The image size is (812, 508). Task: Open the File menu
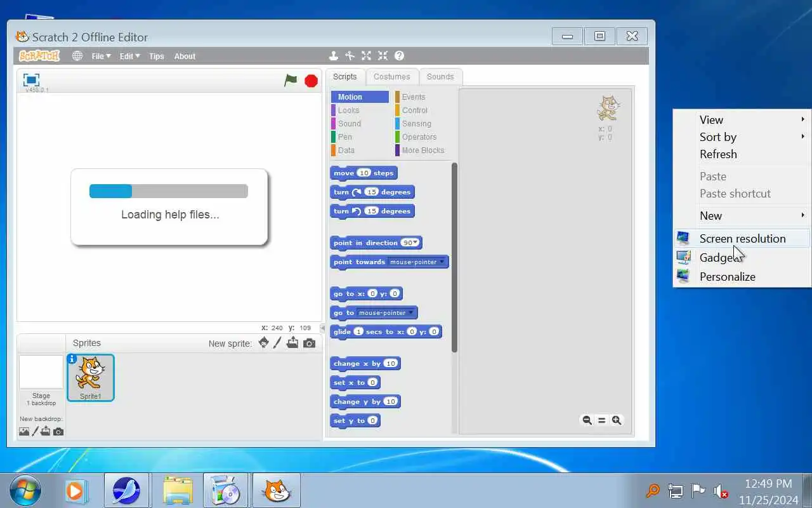click(101, 56)
